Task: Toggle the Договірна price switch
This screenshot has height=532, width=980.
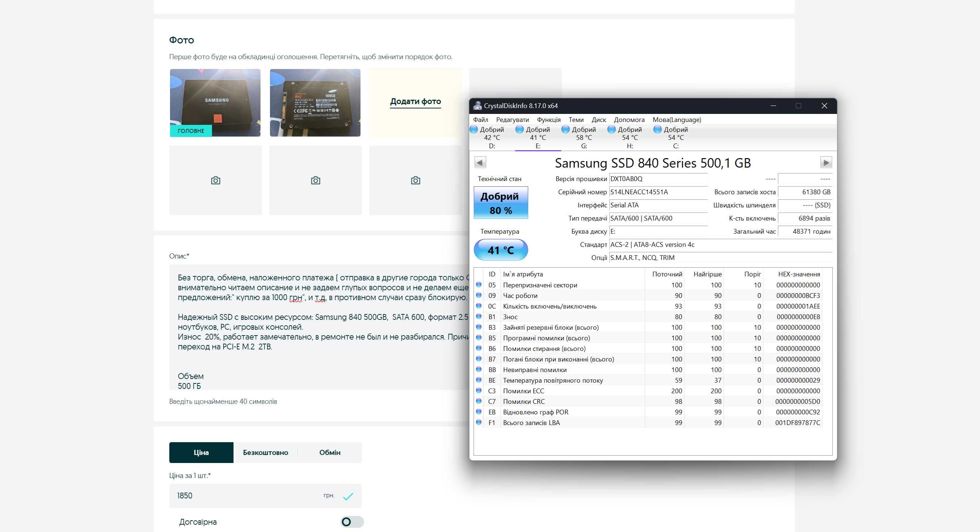Action: pos(352,522)
